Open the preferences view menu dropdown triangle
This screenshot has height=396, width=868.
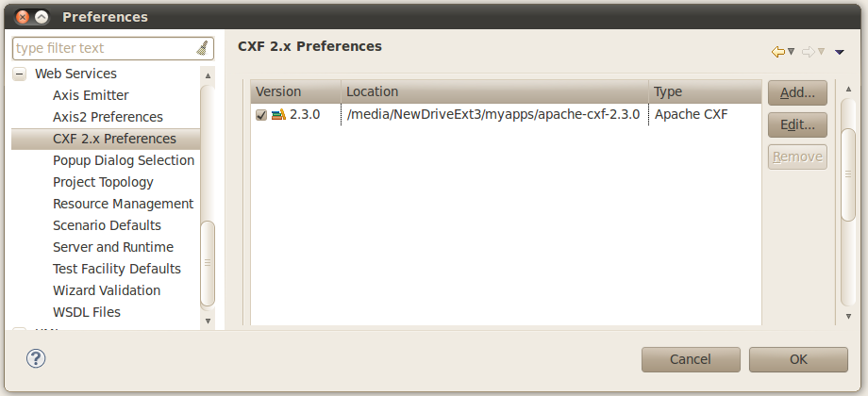(840, 52)
